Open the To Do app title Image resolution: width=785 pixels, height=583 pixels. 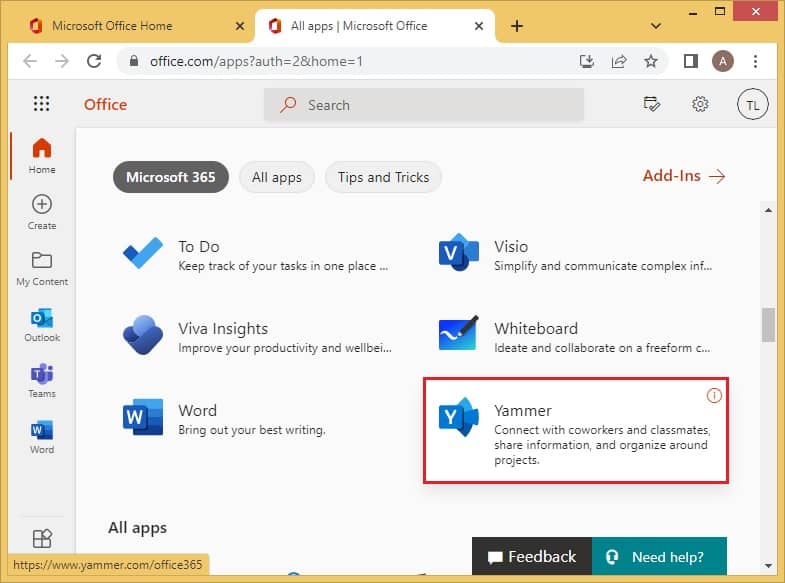[x=199, y=247]
